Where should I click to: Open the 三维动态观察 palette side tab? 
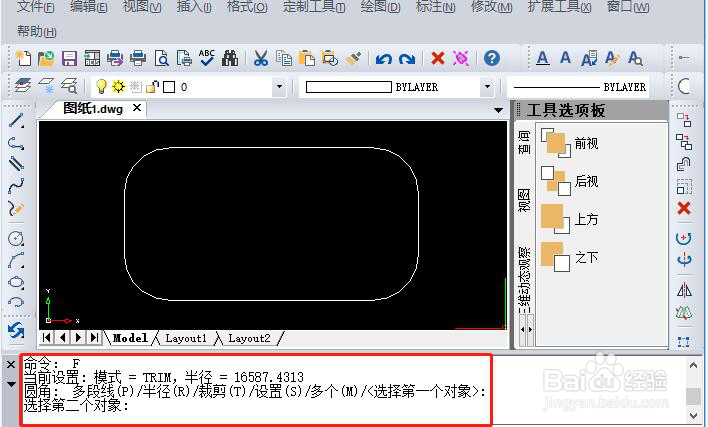tap(524, 280)
